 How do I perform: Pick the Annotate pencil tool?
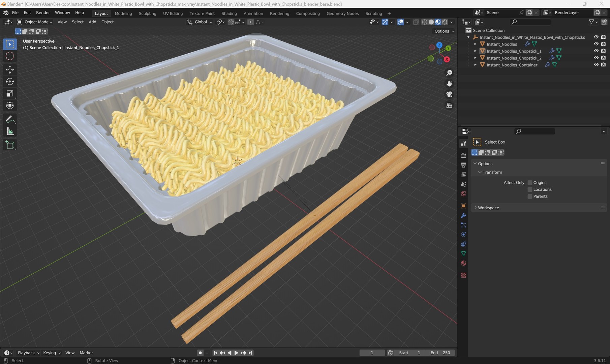[10, 119]
